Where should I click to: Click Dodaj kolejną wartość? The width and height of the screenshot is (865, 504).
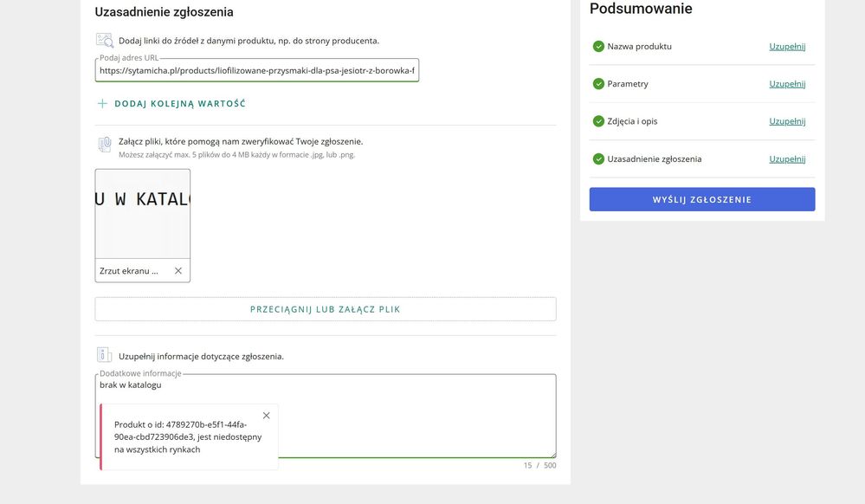180,104
